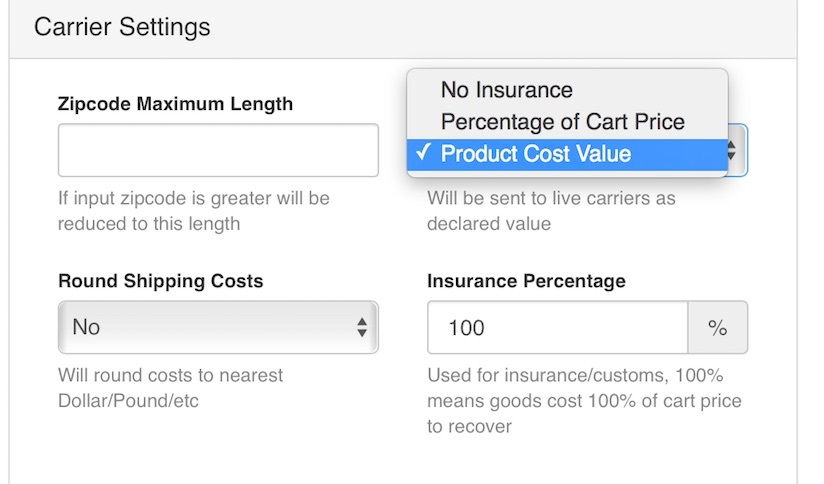The image size is (824, 484).
Task: Click the zipcode reduced length help text
Action: (x=193, y=211)
